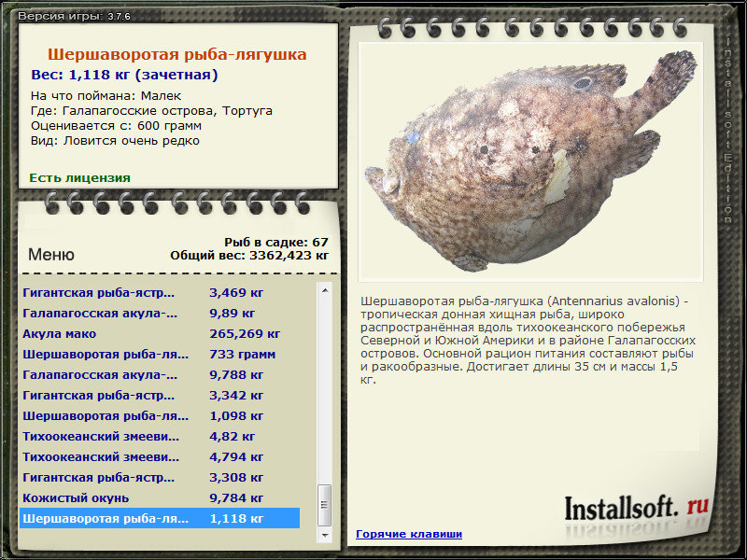Select the Шершаворотая рыба row weighing 1,098 кг

160,415
